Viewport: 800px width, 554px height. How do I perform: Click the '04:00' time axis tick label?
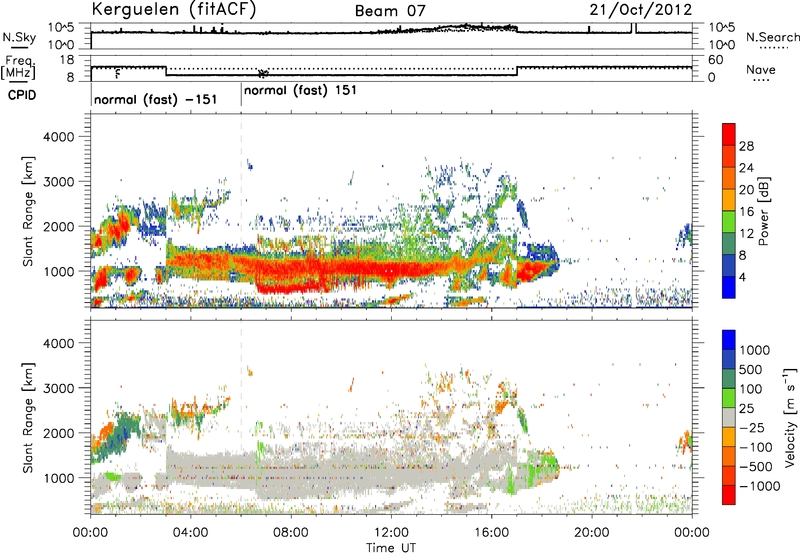(x=190, y=533)
